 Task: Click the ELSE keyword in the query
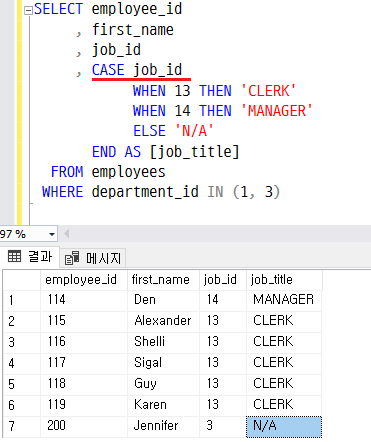(149, 131)
